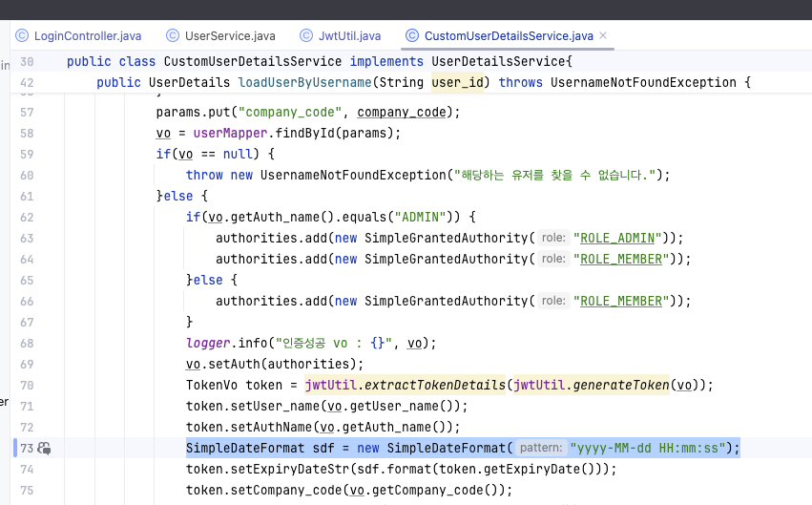The image size is (812, 505).
Task: Switch to the LoginController.java tab
Action: click(x=87, y=35)
